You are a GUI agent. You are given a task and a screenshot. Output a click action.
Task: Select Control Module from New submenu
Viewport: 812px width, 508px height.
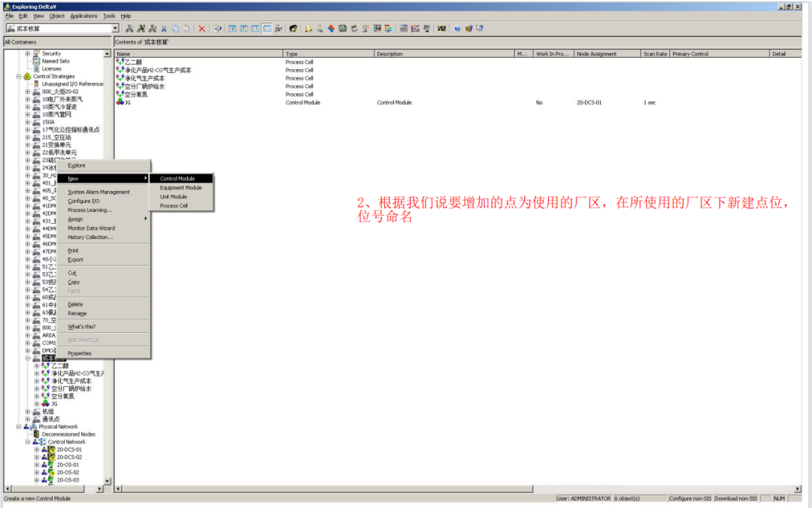(177, 179)
